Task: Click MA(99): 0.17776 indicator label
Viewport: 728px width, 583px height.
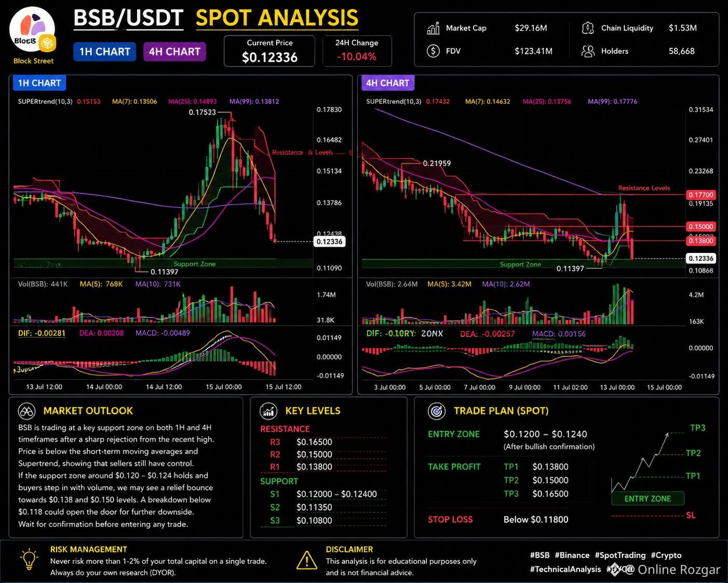Action: 612,101
